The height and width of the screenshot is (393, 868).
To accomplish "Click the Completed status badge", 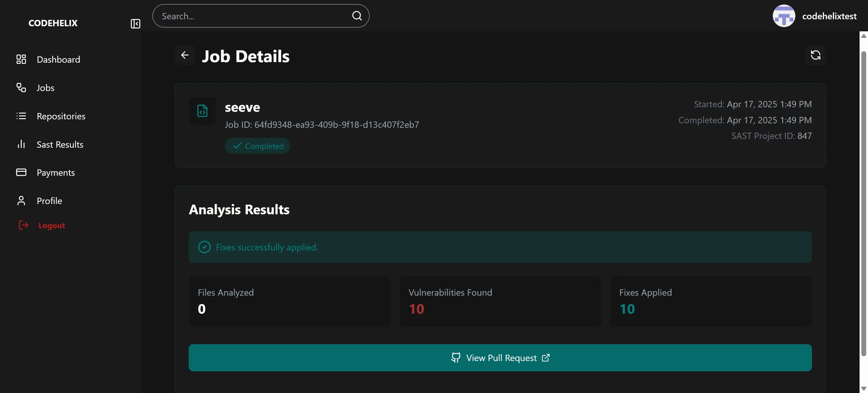I will (257, 146).
